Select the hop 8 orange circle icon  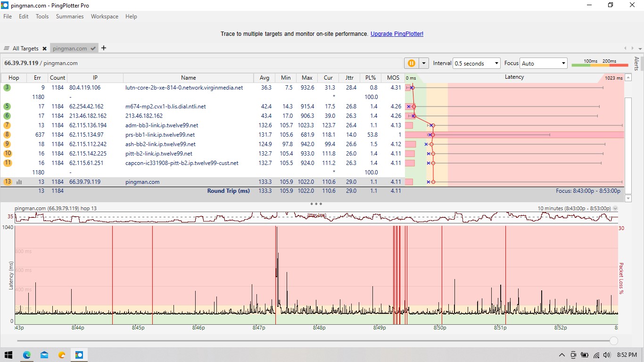click(8, 135)
